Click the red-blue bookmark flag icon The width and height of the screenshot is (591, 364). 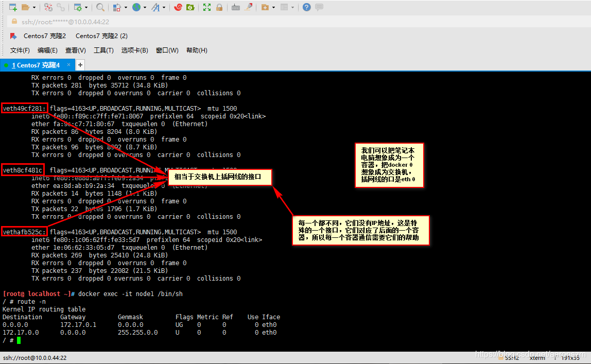13,36
